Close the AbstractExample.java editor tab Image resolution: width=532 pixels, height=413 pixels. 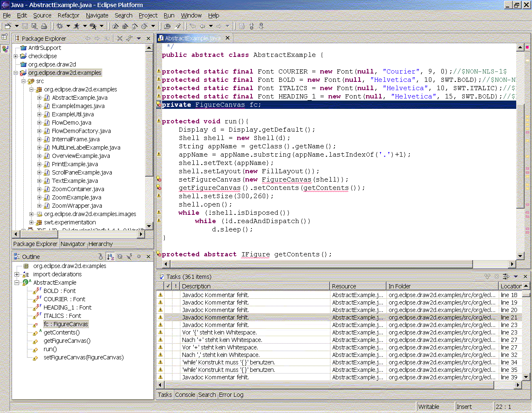[227, 38]
